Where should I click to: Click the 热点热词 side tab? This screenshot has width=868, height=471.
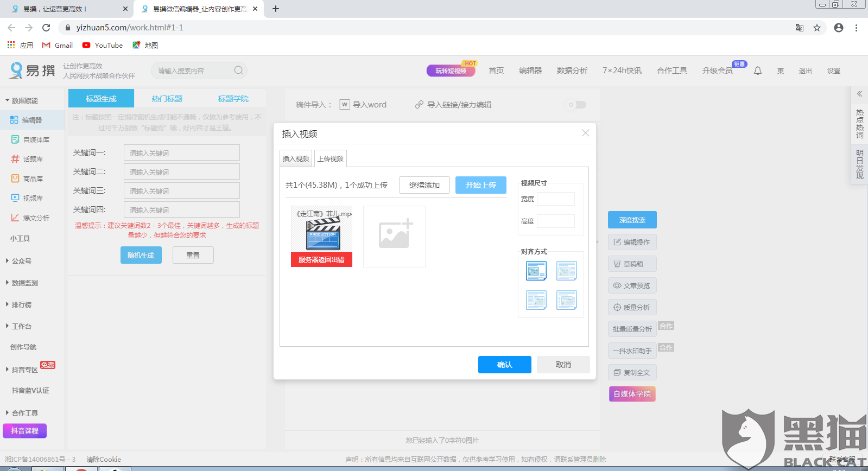(x=859, y=124)
